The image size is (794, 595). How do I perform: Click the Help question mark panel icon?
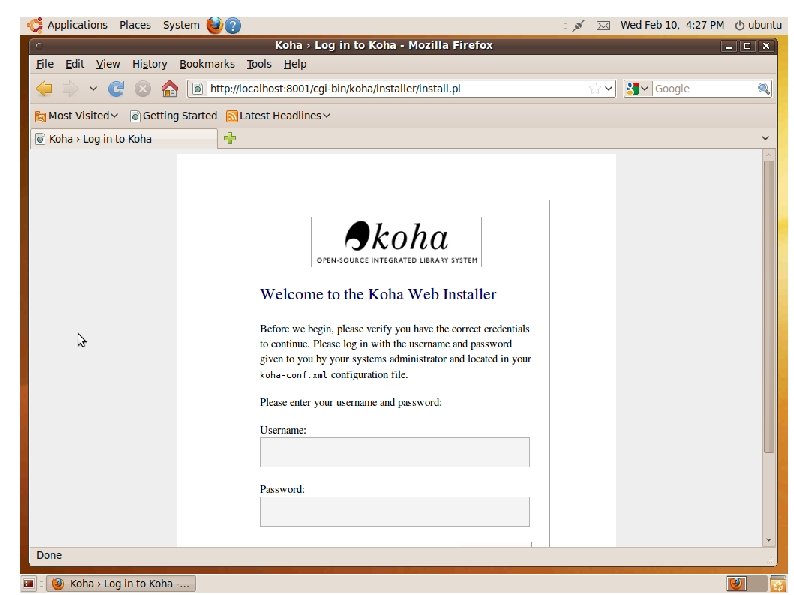pos(232,25)
